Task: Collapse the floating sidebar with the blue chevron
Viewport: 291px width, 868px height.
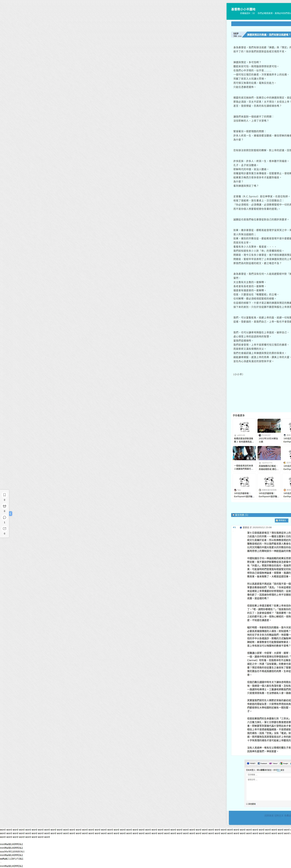Action: [10, 513]
